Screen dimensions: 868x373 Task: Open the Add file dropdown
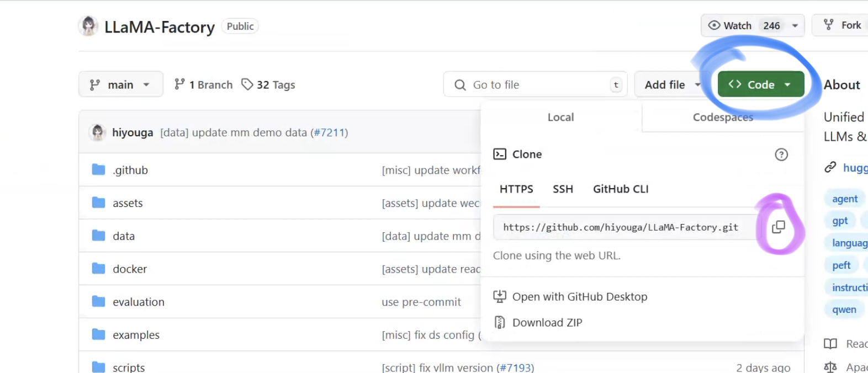pos(673,84)
